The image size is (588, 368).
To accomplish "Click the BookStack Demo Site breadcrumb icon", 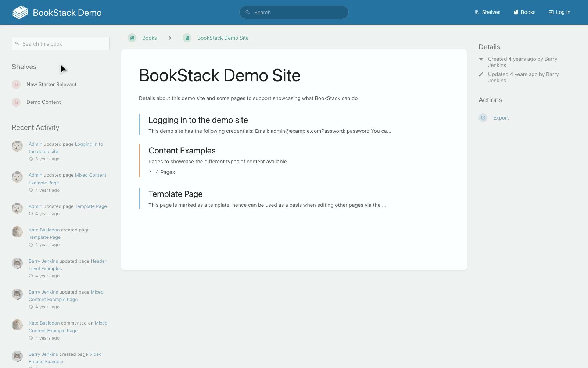I will tap(187, 38).
